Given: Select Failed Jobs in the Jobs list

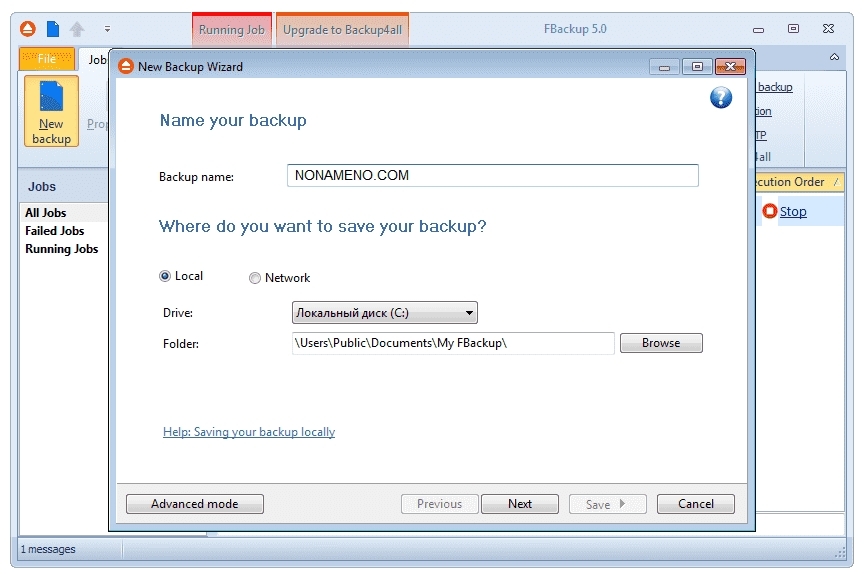Looking at the screenshot, I should click(55, 231).
